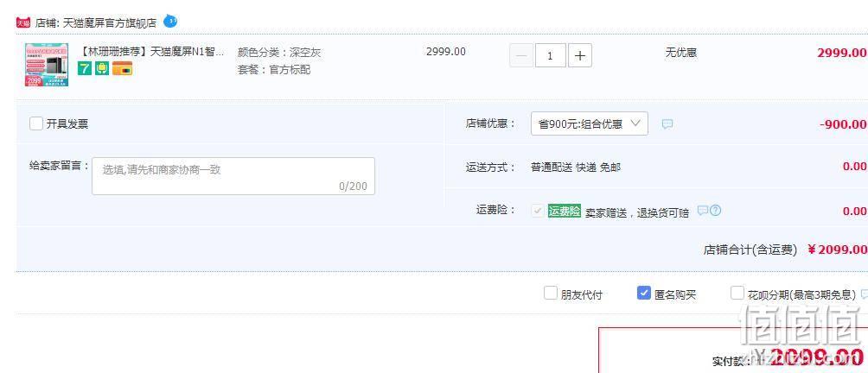Click the comment bubble icon after 退换货可赔
This screenshot has height=373, width=868.
click(703, 211)
